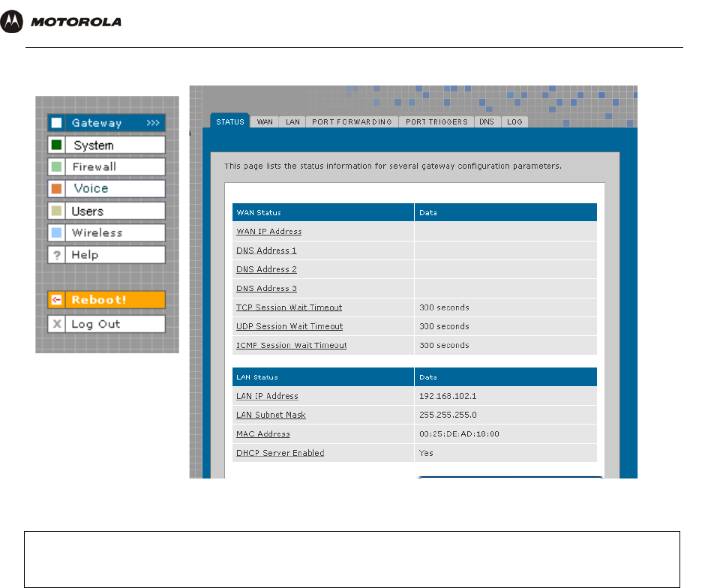The height and width of the screenshot is (588, 705).
Task: Click the 255.255.255.0 subnet mask value
Action: (448, 415)
